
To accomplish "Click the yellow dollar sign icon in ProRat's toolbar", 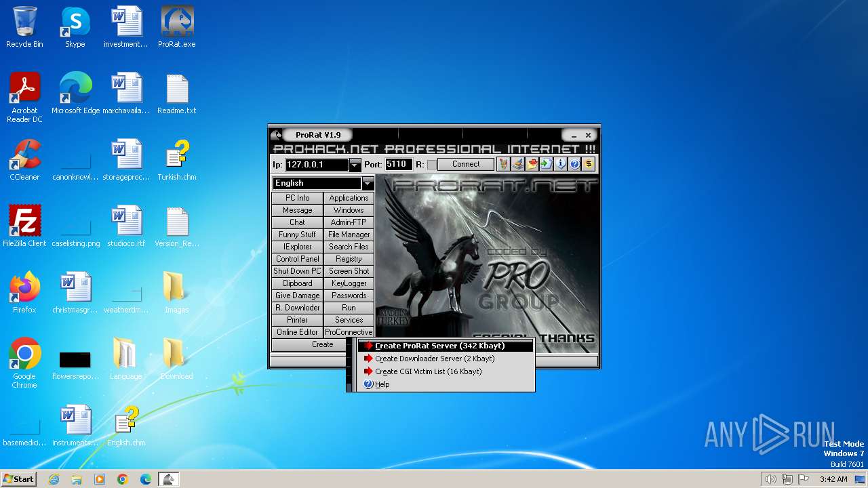I will point(589,164).
